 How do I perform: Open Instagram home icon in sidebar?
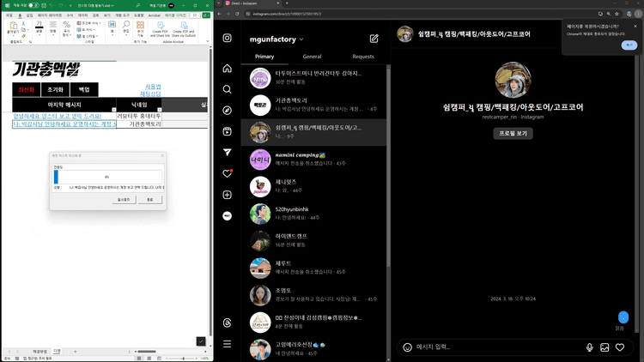[228, 69]
